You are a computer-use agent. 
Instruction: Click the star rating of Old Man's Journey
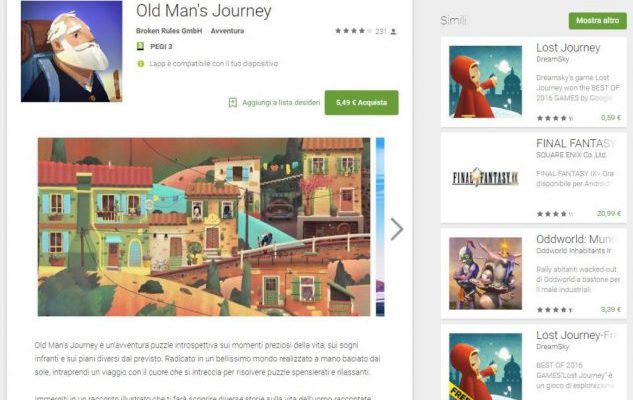pyautogui.click(x=353, y=31)
